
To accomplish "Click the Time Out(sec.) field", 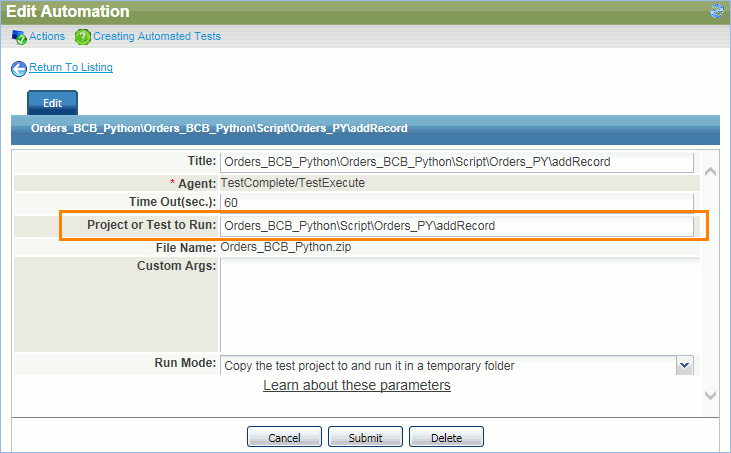I will (457, 202).
